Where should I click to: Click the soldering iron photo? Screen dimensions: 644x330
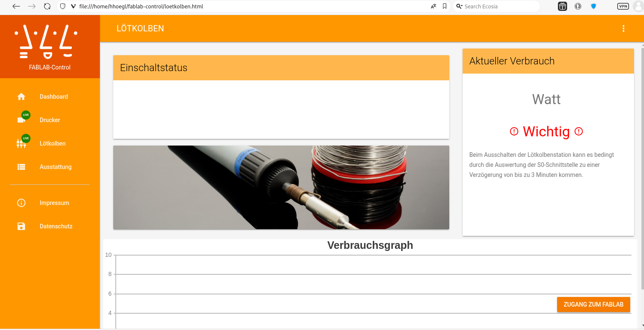point(281,187)
